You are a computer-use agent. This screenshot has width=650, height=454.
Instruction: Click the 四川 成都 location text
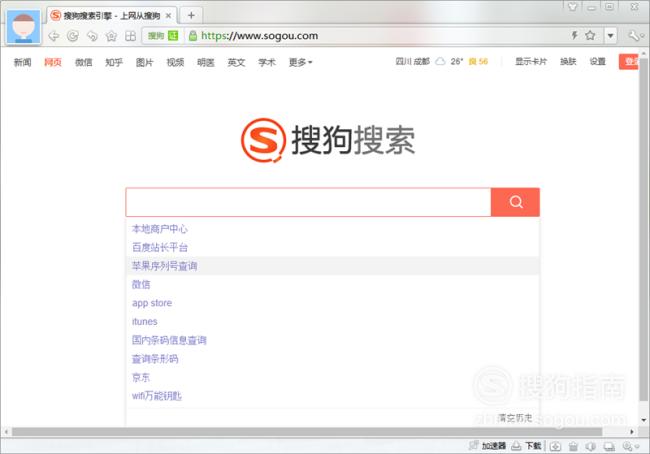click(412, 61)
